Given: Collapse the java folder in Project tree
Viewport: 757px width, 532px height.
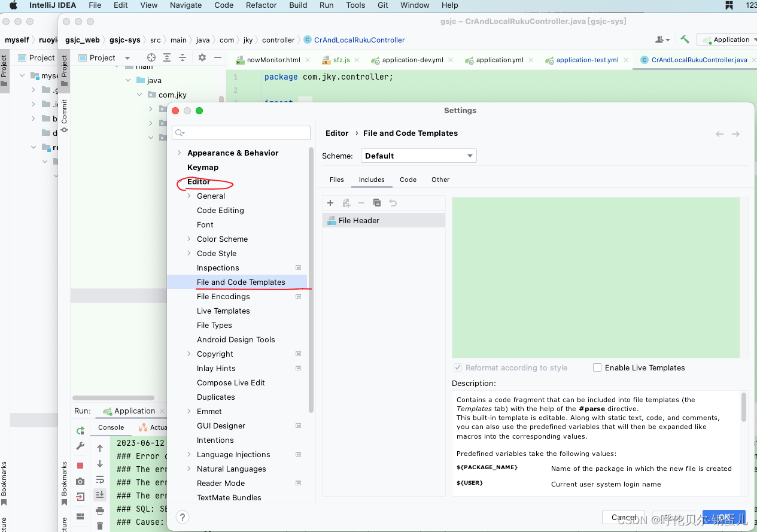Looking at the screenshot, I should [x=128, y=80].
